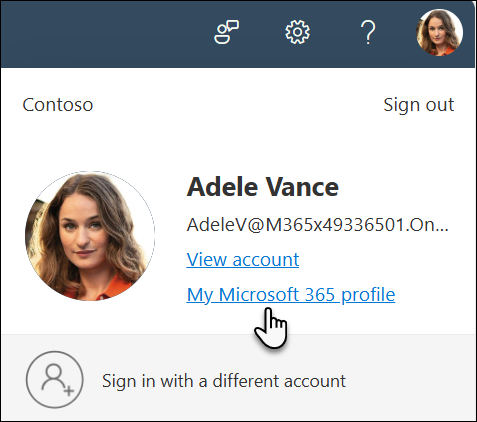This screenshot has height=422, width=477.
Task: Click the add-person circle icon
Action: click(x=55, y=379)
